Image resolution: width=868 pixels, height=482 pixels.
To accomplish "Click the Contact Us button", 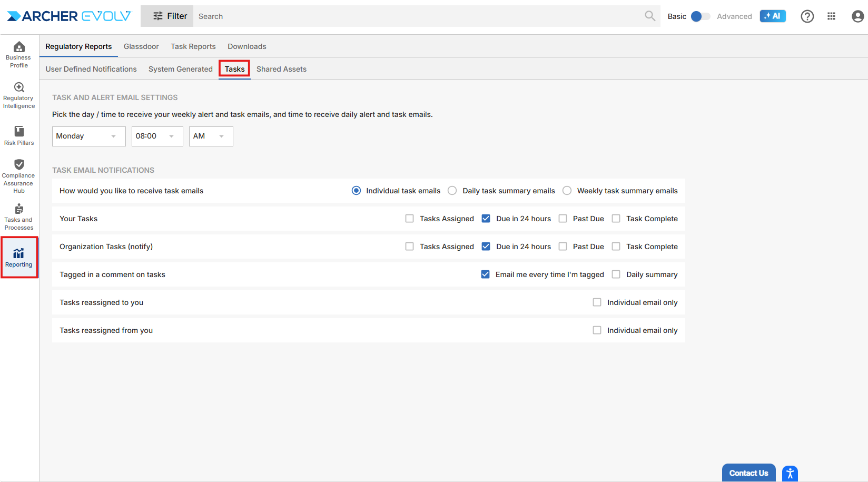I will [748, 473].
